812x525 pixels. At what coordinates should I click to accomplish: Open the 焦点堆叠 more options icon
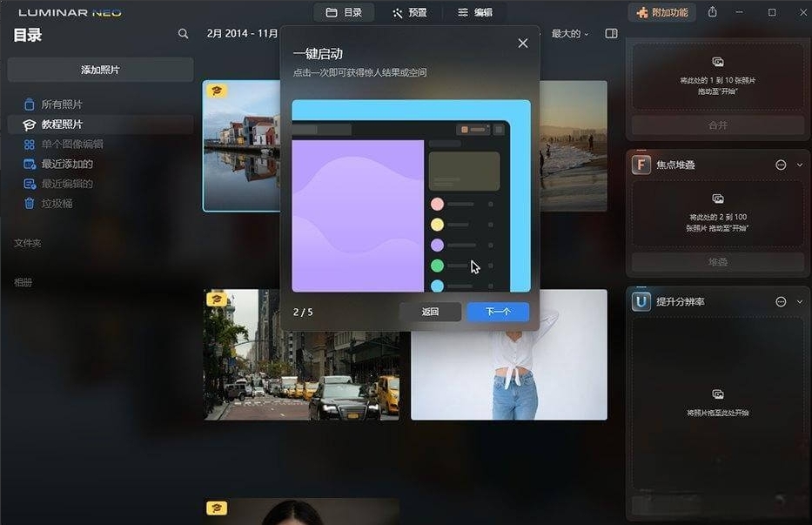tap(781, 165)
